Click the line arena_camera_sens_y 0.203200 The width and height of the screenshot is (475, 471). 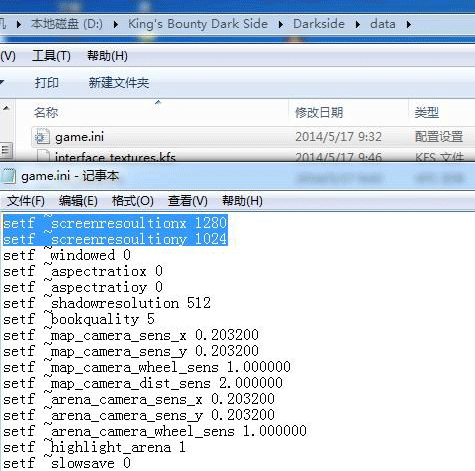pyautogui.click(x=139, y=415)
